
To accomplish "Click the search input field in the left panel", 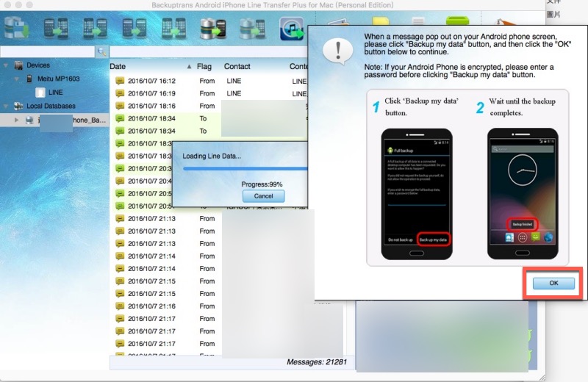I will point(48,52).
